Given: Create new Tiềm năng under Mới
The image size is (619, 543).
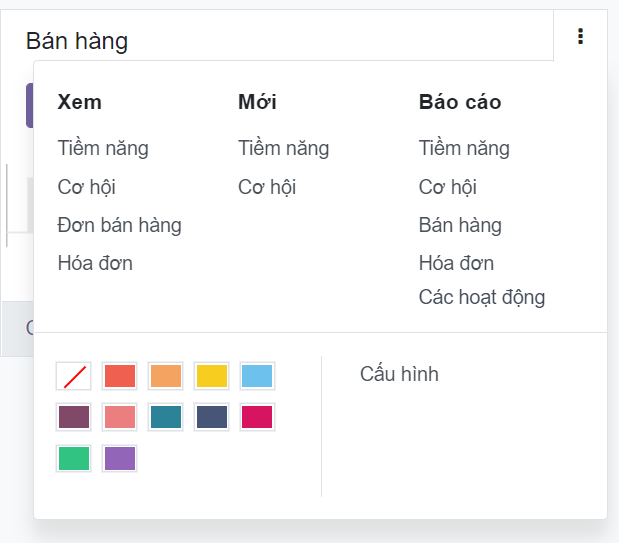Looking at the screenshot, I should pos(283,149).
